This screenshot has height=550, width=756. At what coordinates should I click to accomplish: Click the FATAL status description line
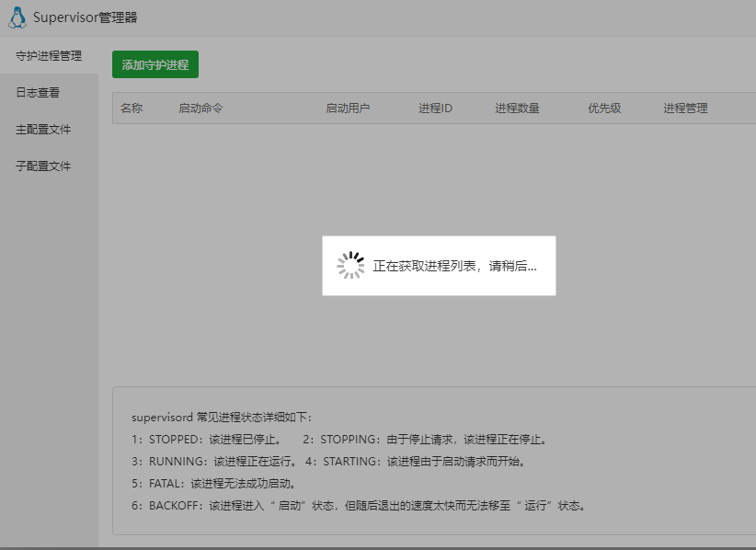[214, 484]
